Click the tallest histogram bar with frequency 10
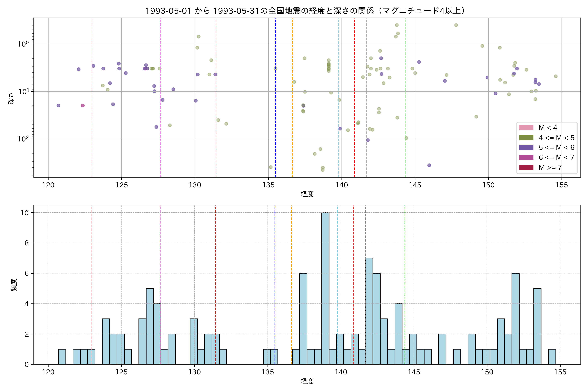This screenshot has width=588, height=392. [325, 287]
